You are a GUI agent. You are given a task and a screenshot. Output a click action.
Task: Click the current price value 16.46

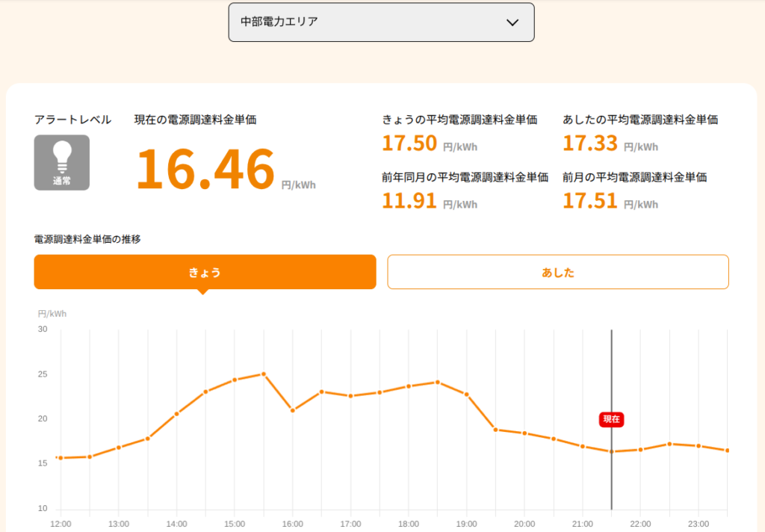coord(205,169)
